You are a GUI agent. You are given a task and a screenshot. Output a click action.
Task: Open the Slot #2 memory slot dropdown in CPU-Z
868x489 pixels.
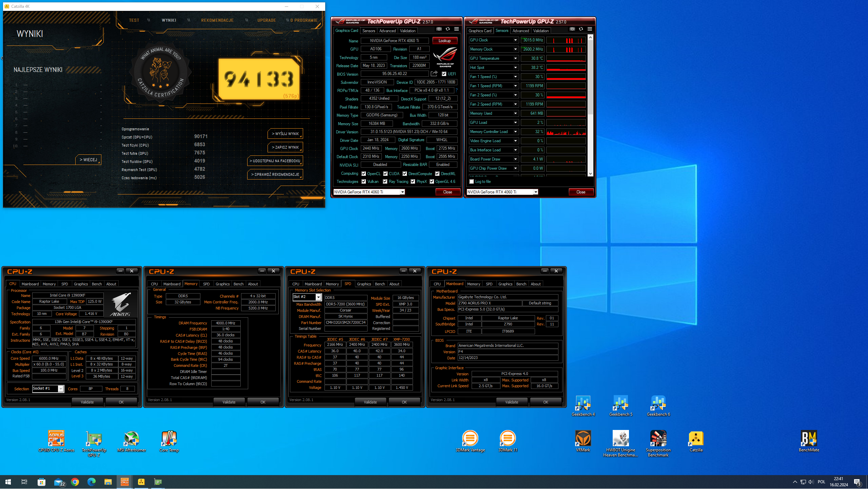click(318, 297)
